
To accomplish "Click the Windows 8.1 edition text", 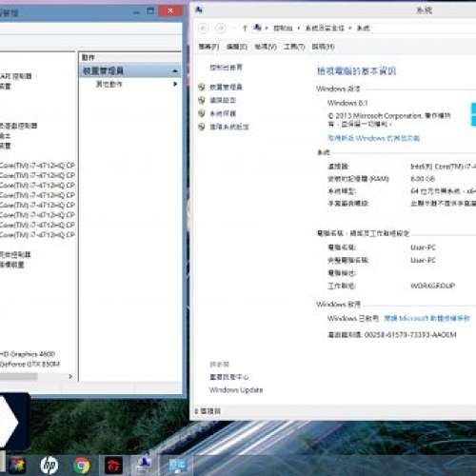I will click(x=347, y=103).
